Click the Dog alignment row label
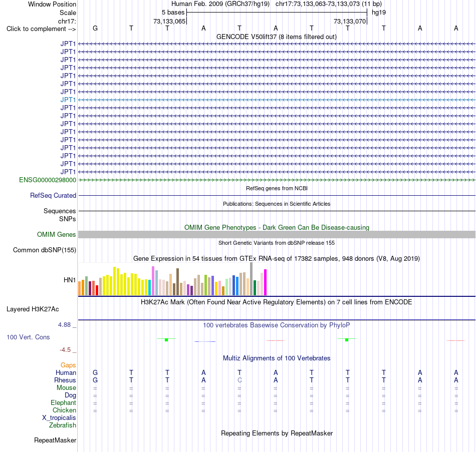The image size is (476, 452). click(x=70, y=395)
